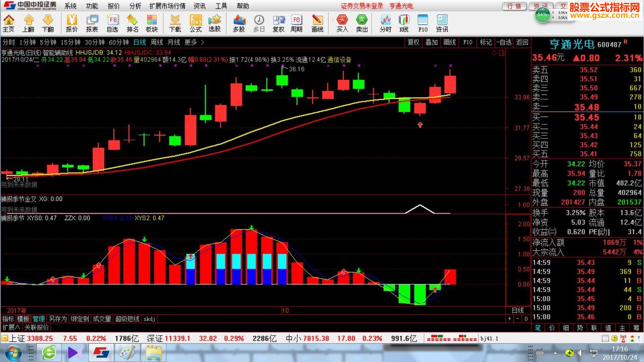Image resolution: width=644 pixels, height=362 pixels.
Task: Switch chart to 月线 monthly period
Action: (174, 42)
